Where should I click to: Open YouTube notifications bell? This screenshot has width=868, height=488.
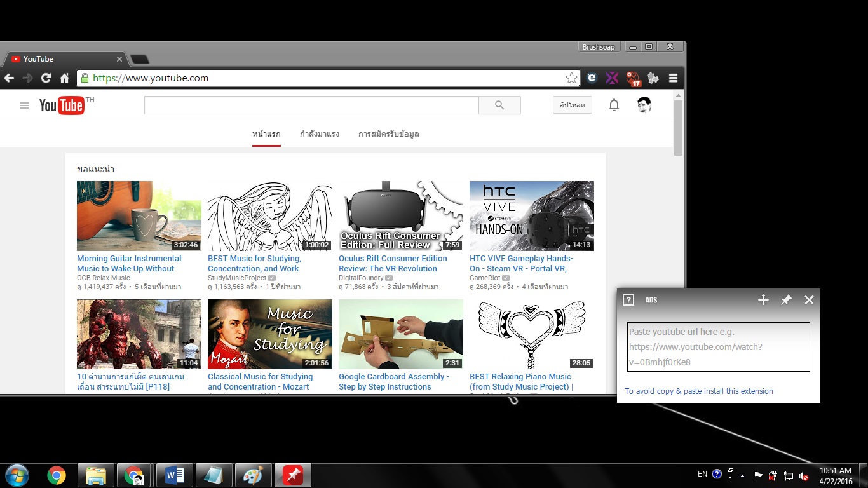pyautogui.click(x=614, y=105)
